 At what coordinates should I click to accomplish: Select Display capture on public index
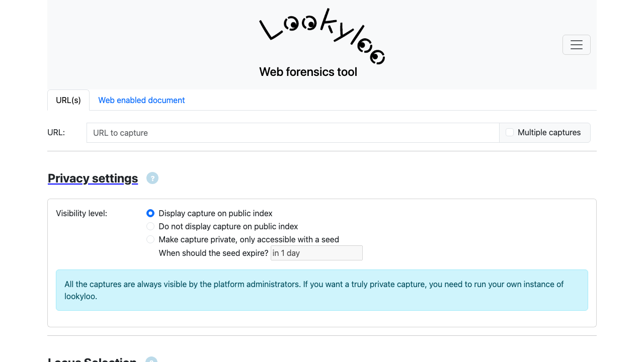pos(150,213)
